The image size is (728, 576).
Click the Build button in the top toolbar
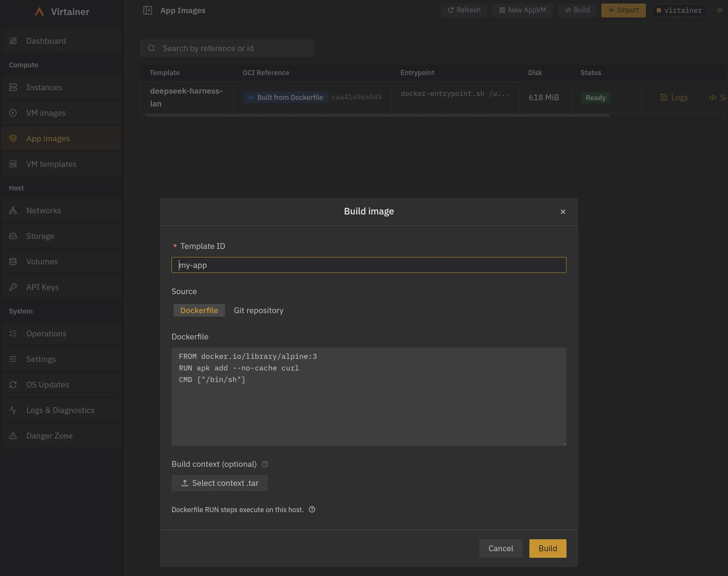pyautogui.click(x=577, y=10)
